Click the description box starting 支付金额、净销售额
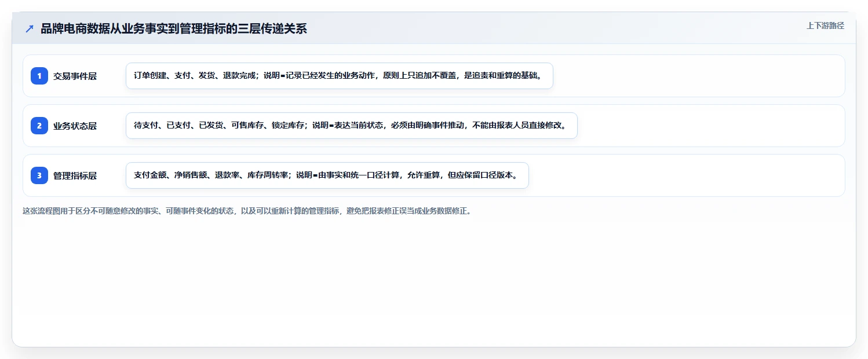 pos(327,175)
